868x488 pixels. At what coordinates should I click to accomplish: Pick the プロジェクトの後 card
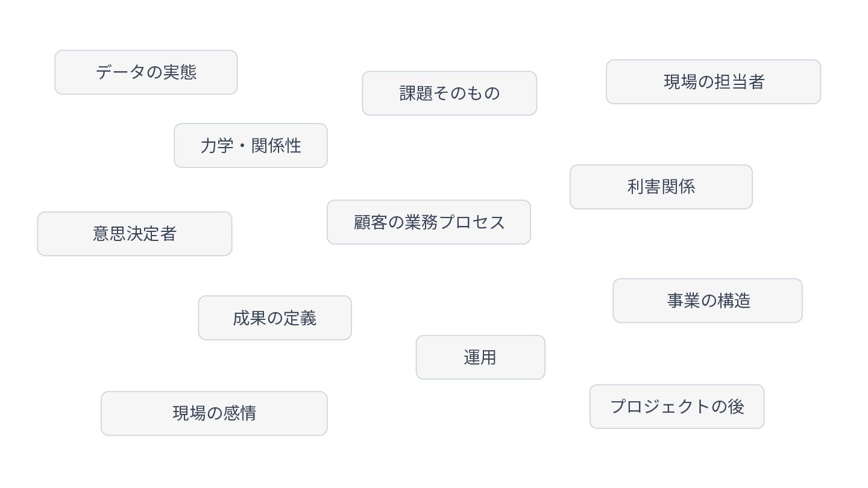(x=677, y=407)
